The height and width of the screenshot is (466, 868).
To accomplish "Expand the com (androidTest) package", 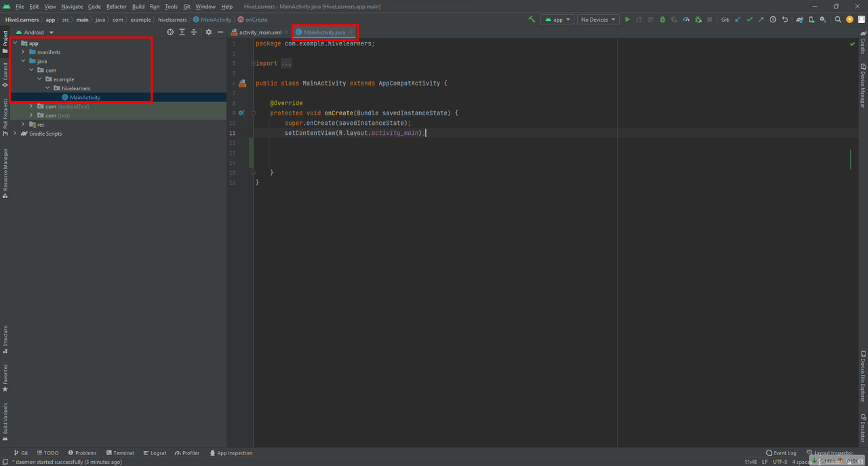I will (x=31, y=106).
